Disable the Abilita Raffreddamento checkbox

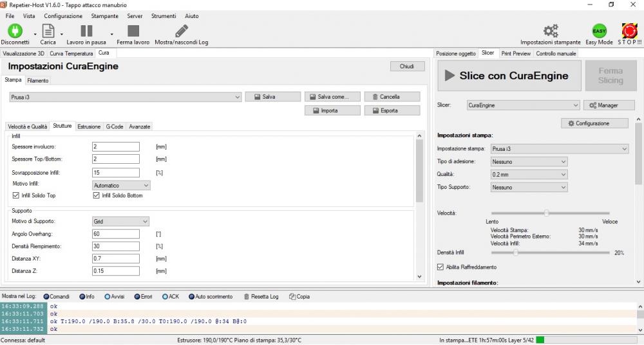(440, 267)
